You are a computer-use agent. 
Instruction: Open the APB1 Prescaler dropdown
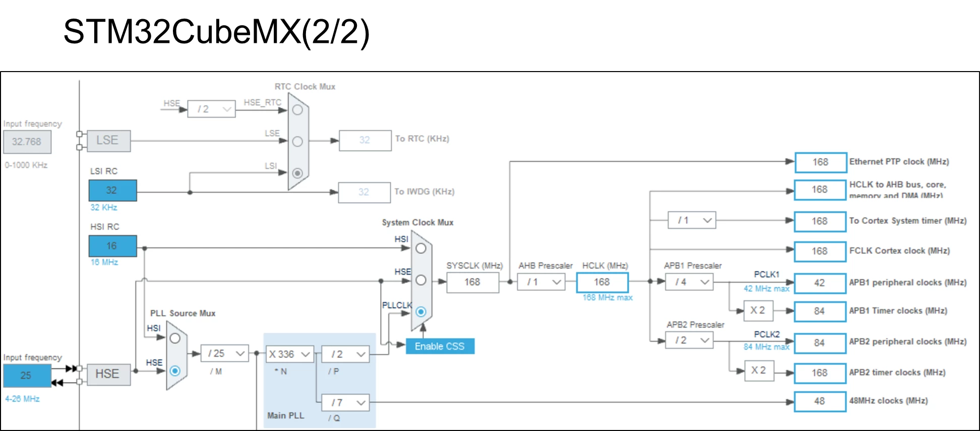click(689, 282)
